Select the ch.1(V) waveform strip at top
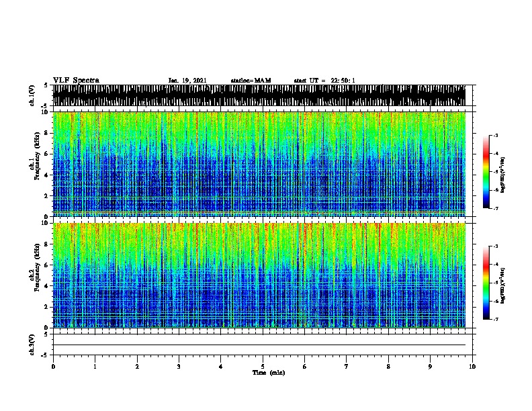 [259, 95]
